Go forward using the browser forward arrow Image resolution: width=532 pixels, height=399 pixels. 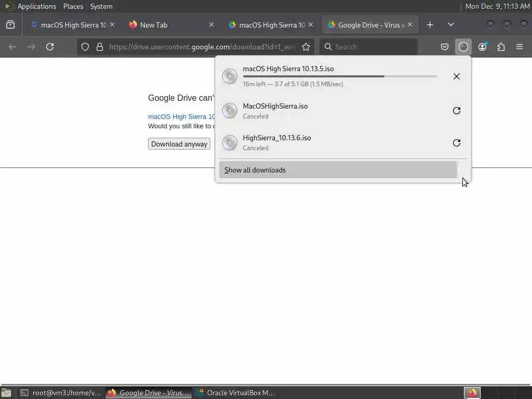31,47
